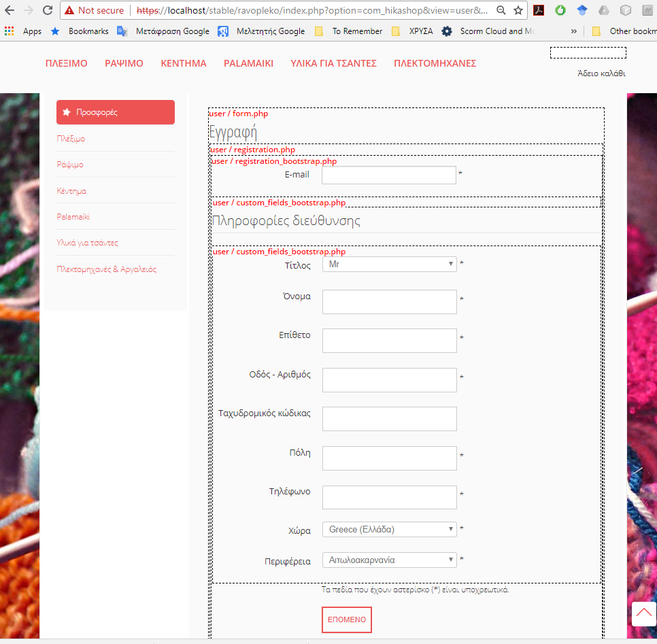Click the address bar URL
Screen dimensions: 657x644
pyautogui.click(x=312, y=10)
